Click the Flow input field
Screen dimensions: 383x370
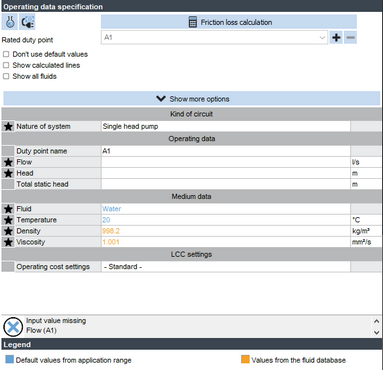click(226, 162)
